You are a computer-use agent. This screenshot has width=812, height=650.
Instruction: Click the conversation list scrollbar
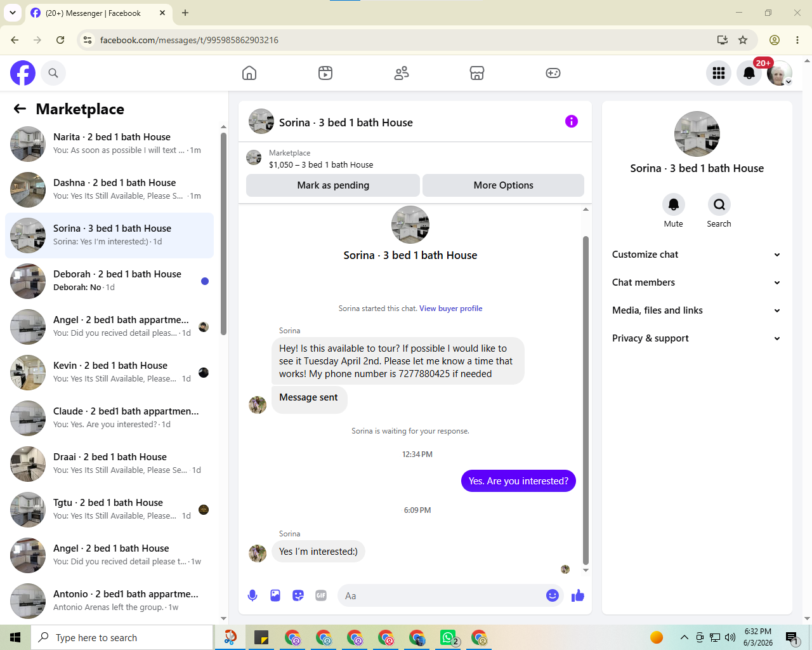(x=223, y=234)
